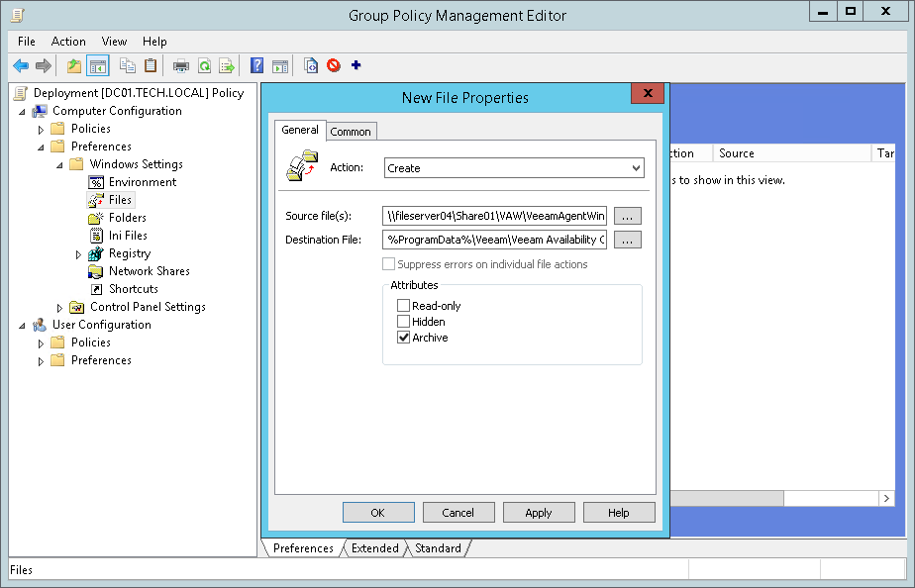The width and height of the screenshot is (915, 588).
Task: Click the Refresh toolbar icon
Action: [204, 65]
